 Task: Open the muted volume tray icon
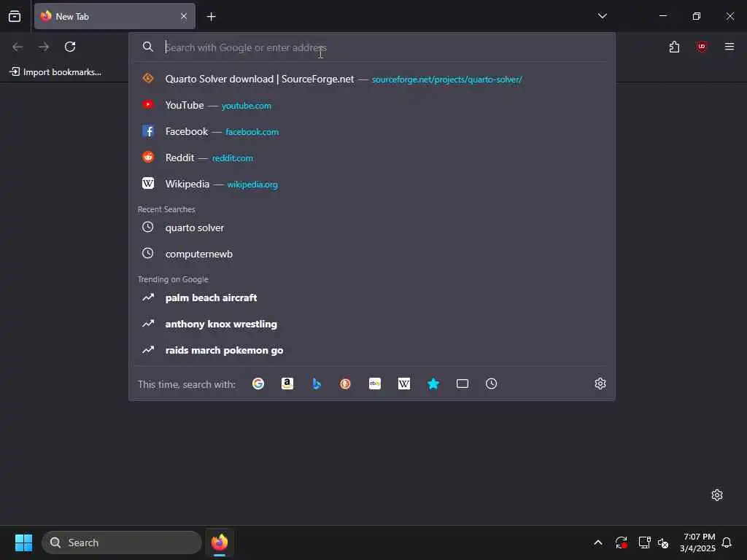point(663,542)
